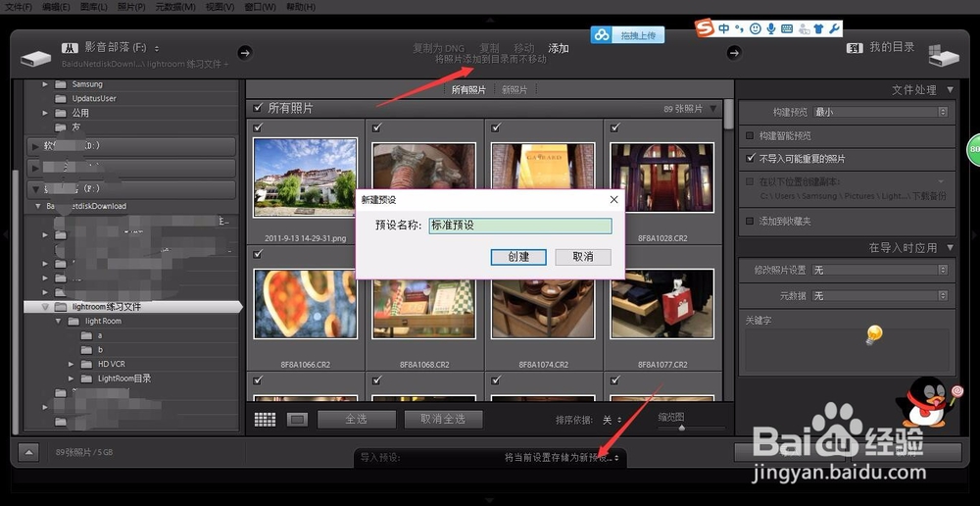Viewport: 980px width, 506px height.
Task: Click folder icon of folder a
Action: click(87, 335)
